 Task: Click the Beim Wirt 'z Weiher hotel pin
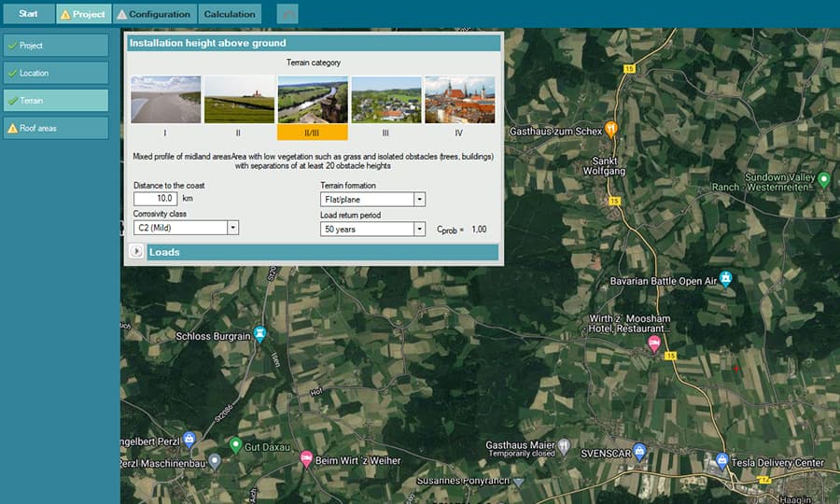tap(306, 458)
